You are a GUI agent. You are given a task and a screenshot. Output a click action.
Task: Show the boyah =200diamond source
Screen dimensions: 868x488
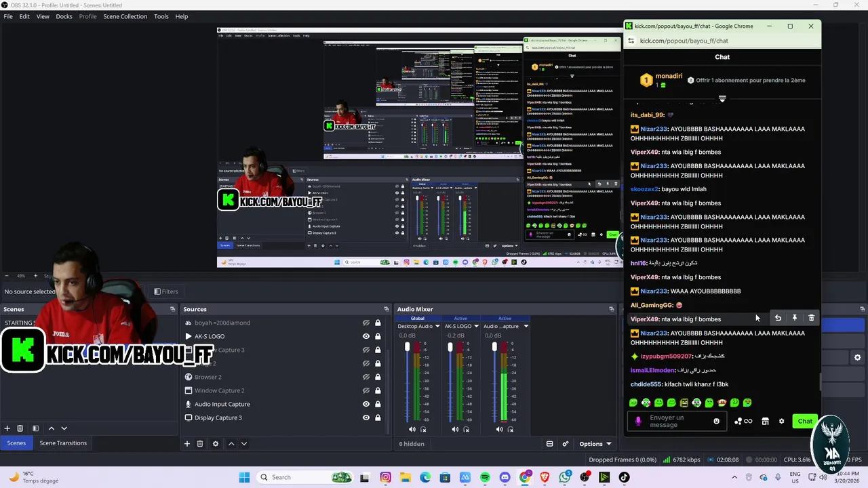[x=366, y=323]
